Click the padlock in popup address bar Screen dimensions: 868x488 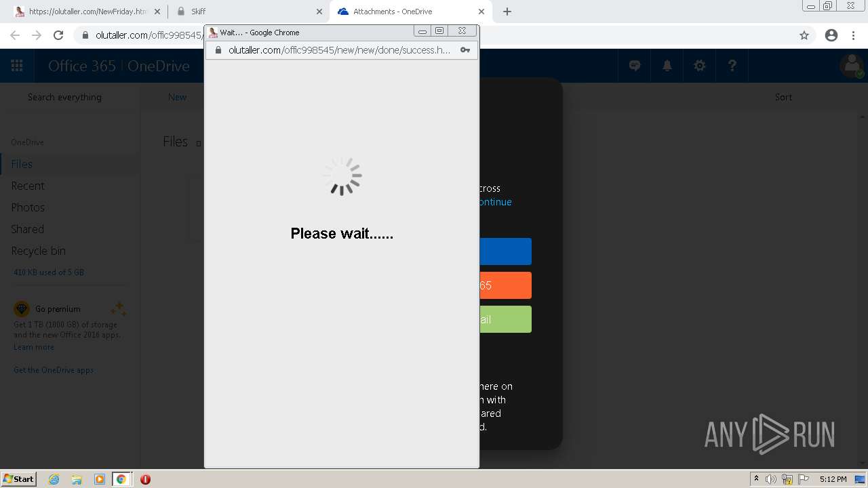click(x=218, y=50)
